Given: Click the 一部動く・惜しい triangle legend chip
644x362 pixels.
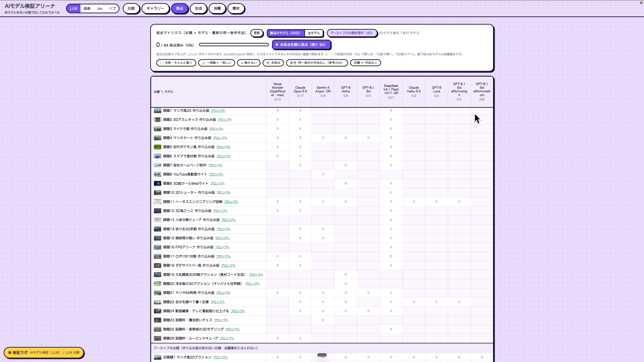Looking at the screenshot, I should point(217,63).
